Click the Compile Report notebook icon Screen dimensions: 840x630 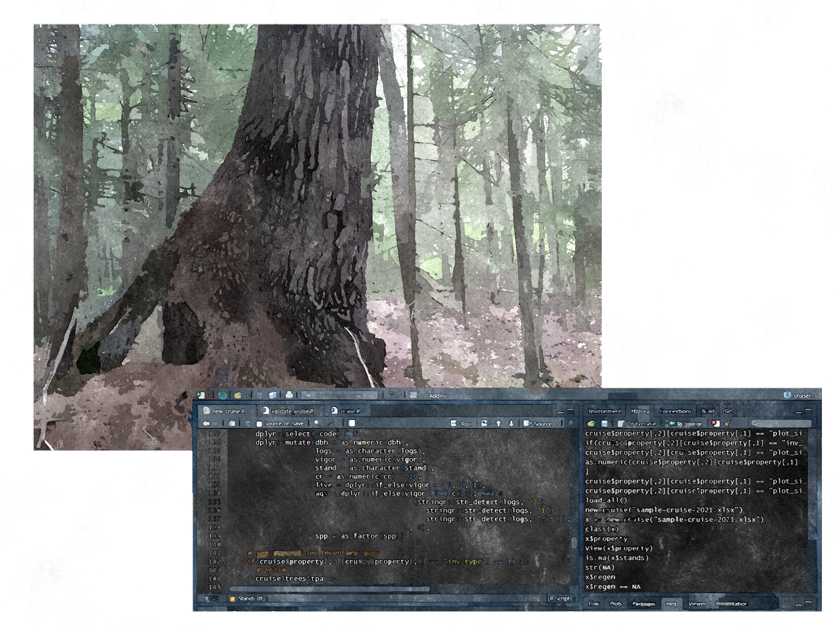tap(352, 424)
